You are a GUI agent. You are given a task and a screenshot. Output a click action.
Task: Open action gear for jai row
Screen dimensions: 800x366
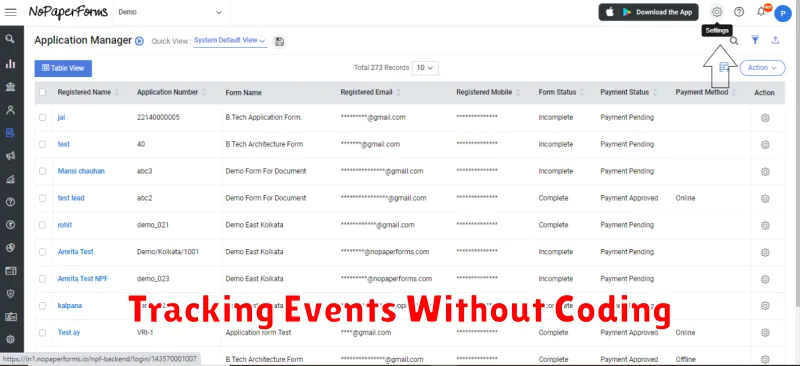click(x=765, y=118)
